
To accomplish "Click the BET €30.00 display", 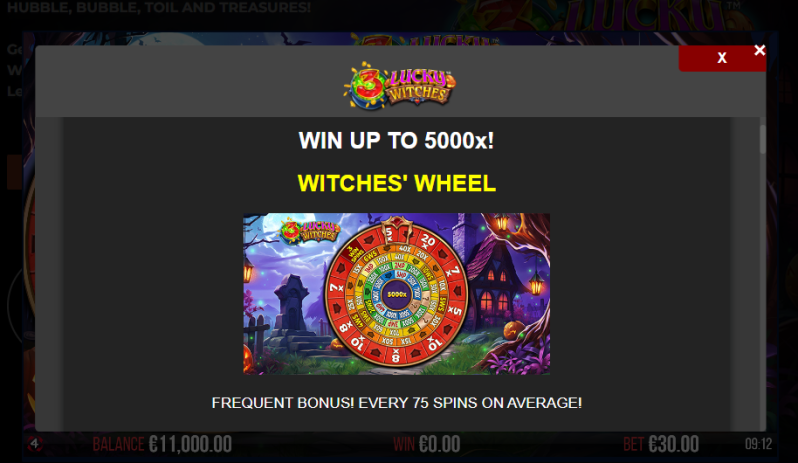I will pos(661,444).
